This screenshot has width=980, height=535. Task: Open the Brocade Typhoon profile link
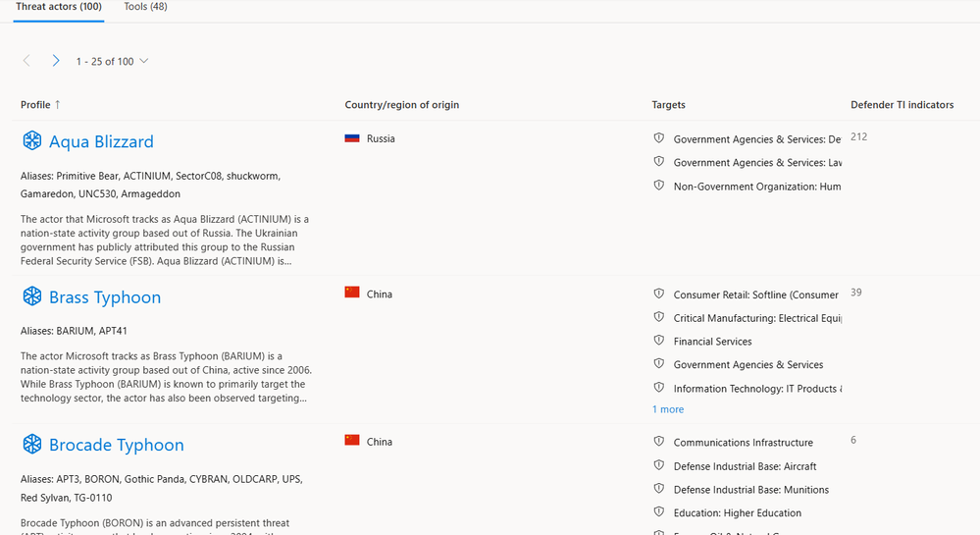pyautogui.click(x=117, y=445)
